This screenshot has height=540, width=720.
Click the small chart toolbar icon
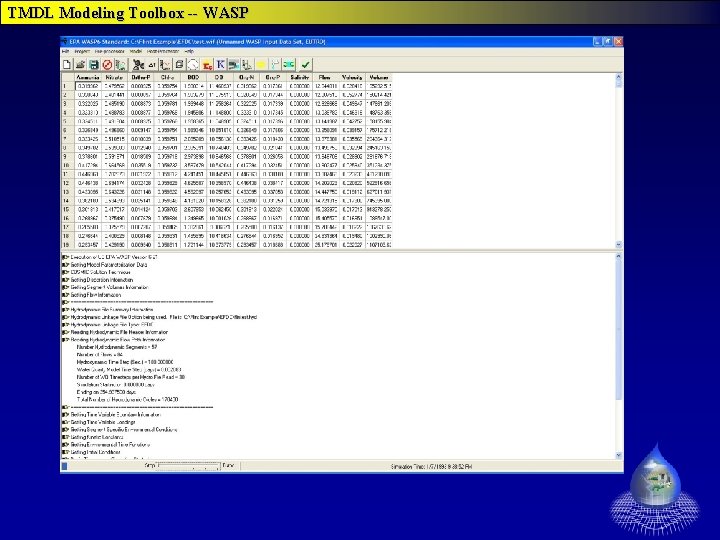pyautogui.click(x=165, y=65)
